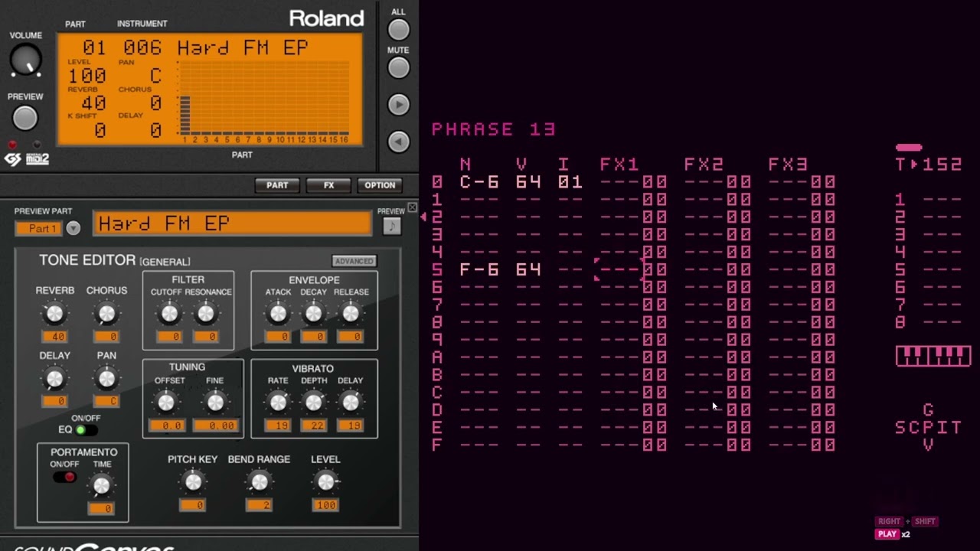This screenshot has width=980, height=551.
Task: Close the tone editor panel
Action: (413, 207)
